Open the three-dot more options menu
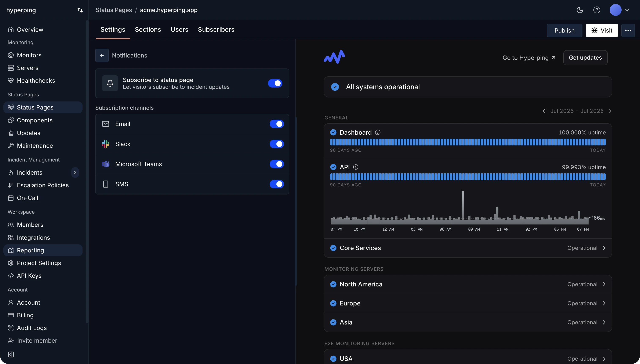Viewport: 640px width, 364px height. tap(628, 30)
